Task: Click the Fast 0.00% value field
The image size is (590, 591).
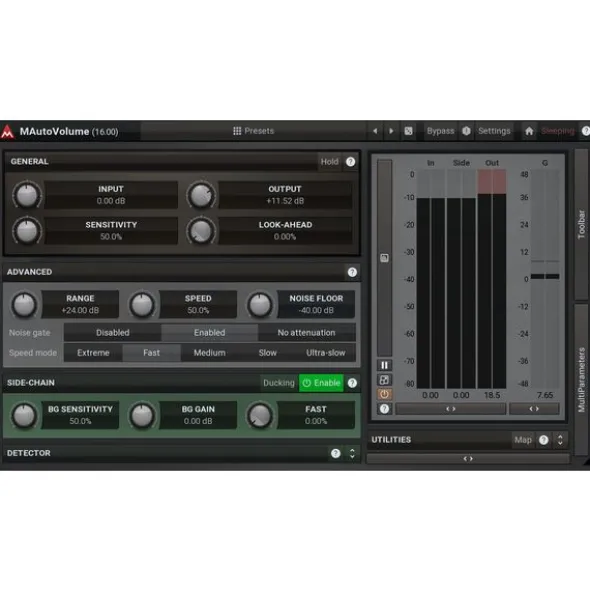Action: tap(316, 415)
